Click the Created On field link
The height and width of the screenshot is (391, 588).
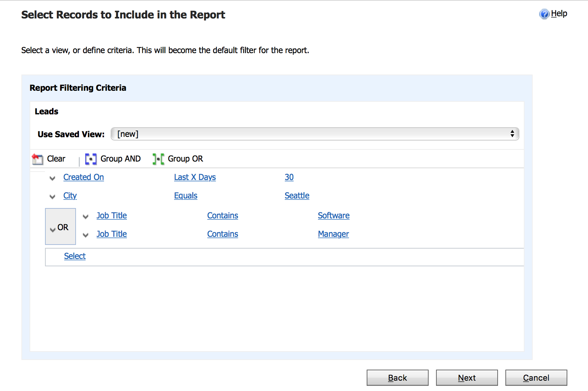tap(83, 177)
